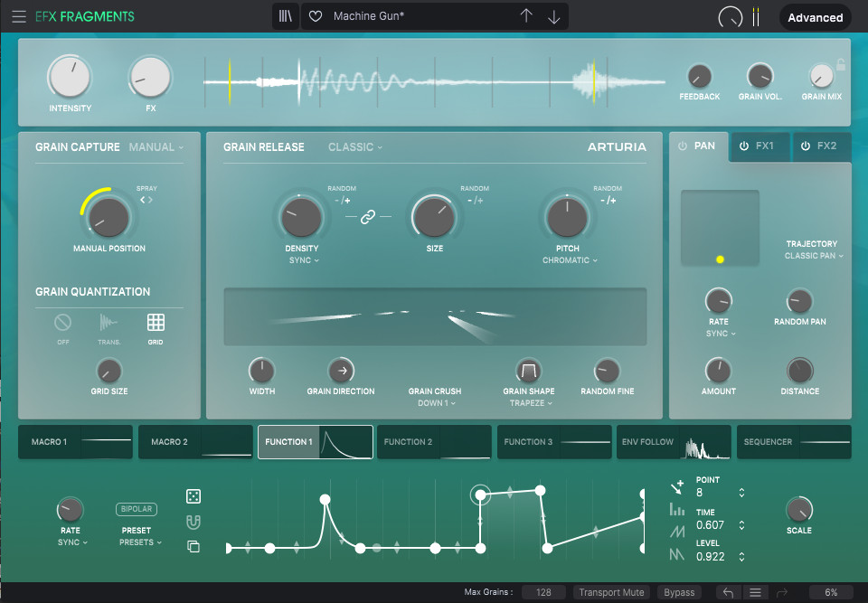Toggle the FX1 power button

pos(744,146)
